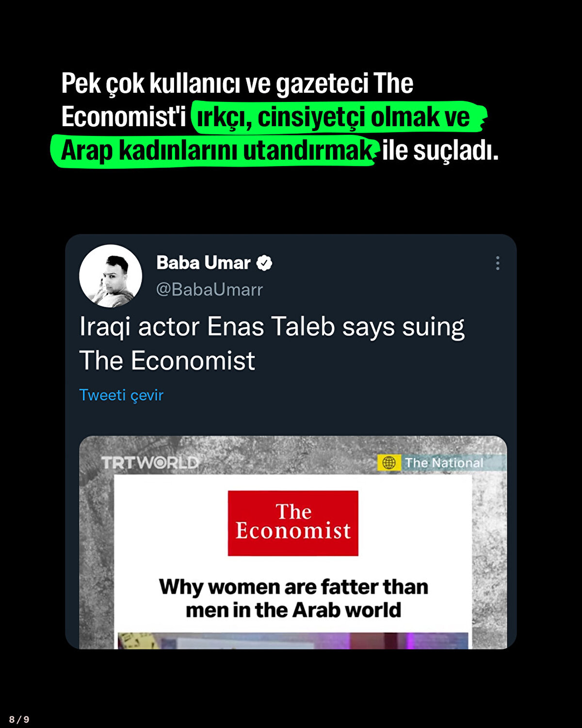Open the tweet's three-dot more options menu
The image size is (582, 728).
[497, 263]
